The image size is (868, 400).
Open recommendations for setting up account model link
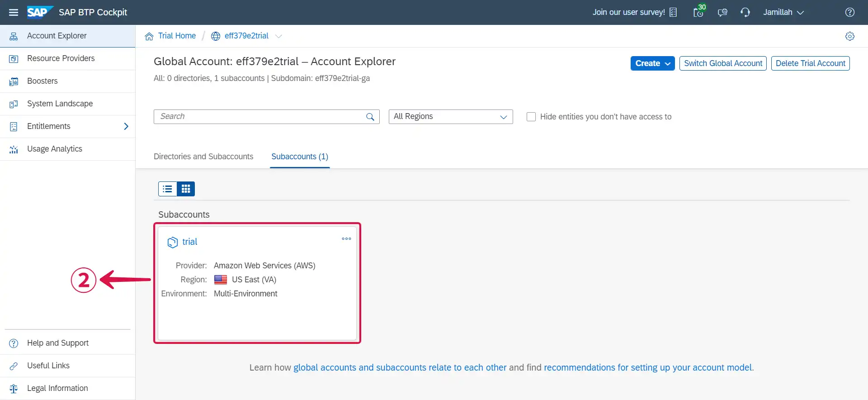(648, 367)
